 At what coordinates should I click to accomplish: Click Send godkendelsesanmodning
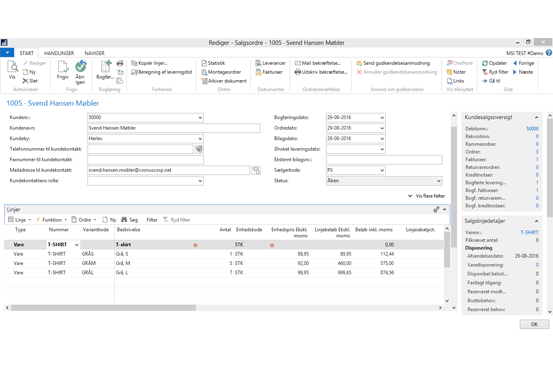pyautogui.click(x=393, y=63)
